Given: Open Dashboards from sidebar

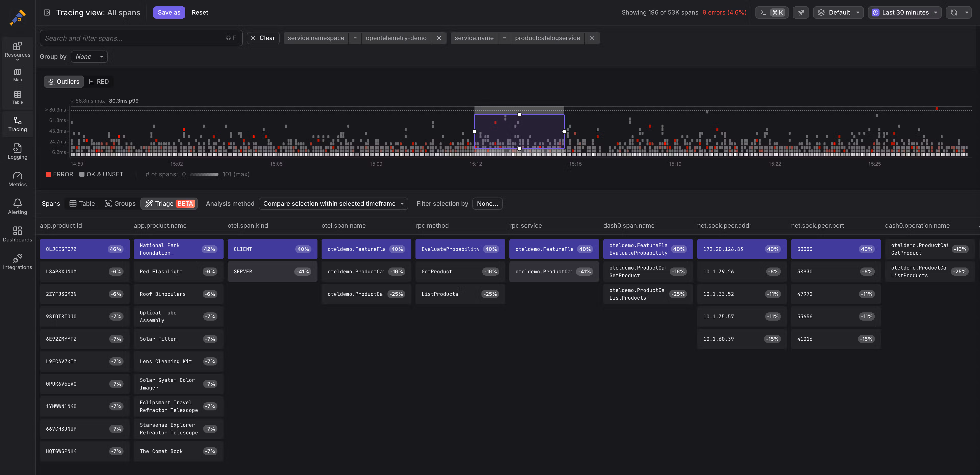Looking at the screenshot, I should click(18, 234).
